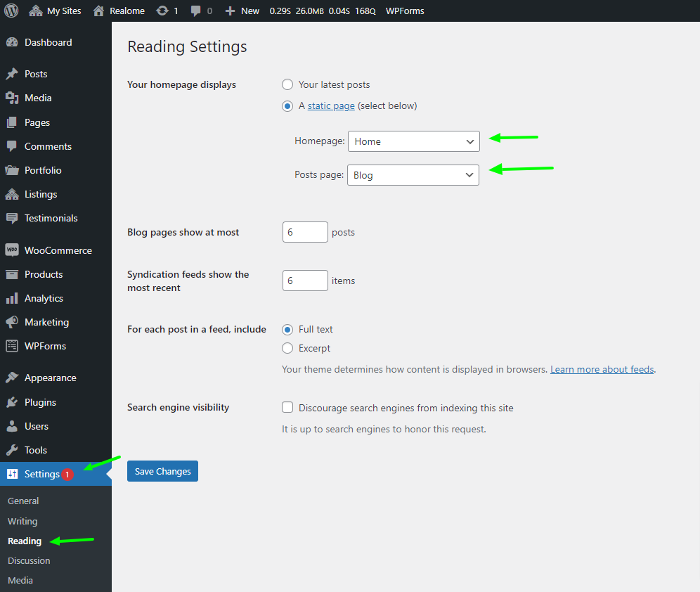700x592 pixels.
Task: Open the General settings submenu item
Action: pos(23,501)
